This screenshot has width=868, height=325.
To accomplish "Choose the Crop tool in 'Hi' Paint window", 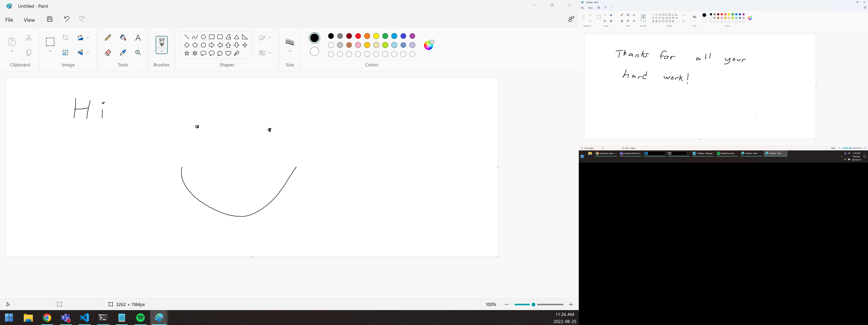I will pos(65,38).
